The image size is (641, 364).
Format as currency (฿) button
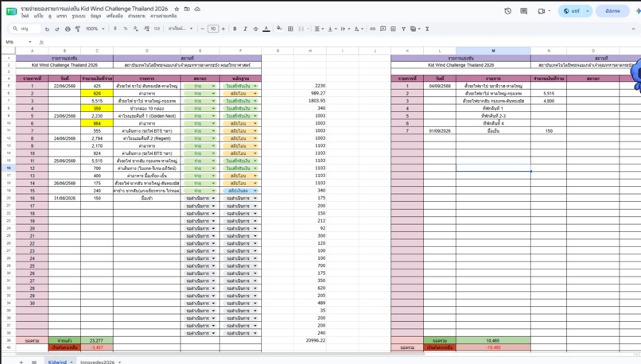tap(115, 29)
